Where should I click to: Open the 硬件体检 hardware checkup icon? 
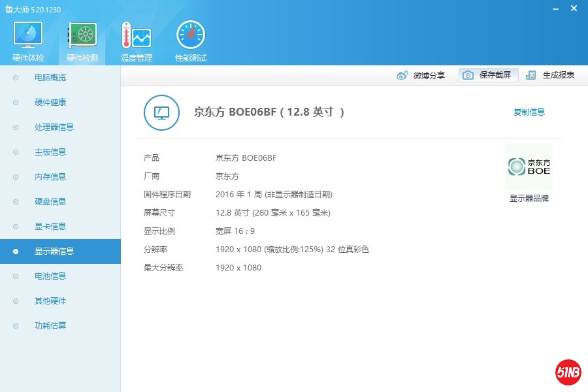tap(28, 35)
